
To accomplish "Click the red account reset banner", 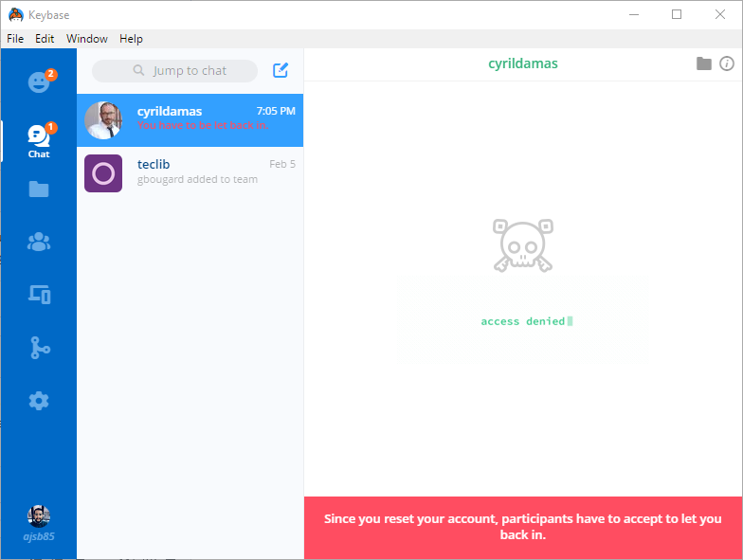I will (x=523, y=527).
